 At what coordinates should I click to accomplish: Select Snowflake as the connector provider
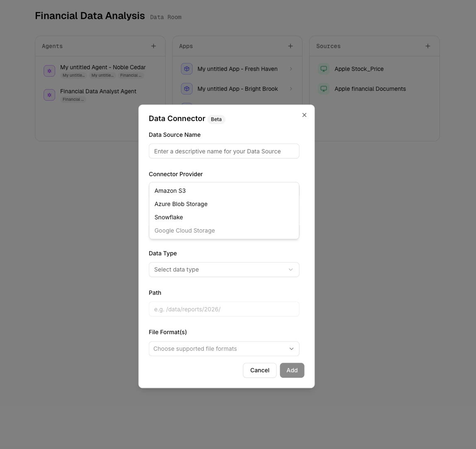tap(168, 217)
